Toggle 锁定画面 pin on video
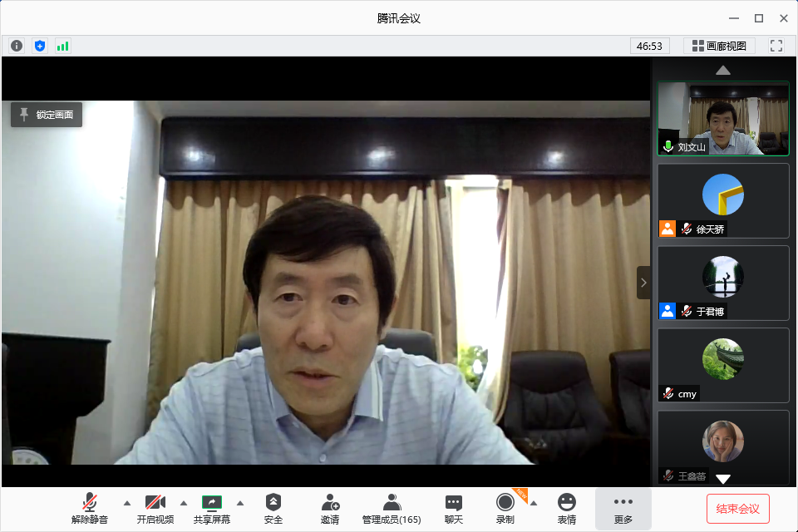Viewport: 798px width, 532px height. [47, 115]
